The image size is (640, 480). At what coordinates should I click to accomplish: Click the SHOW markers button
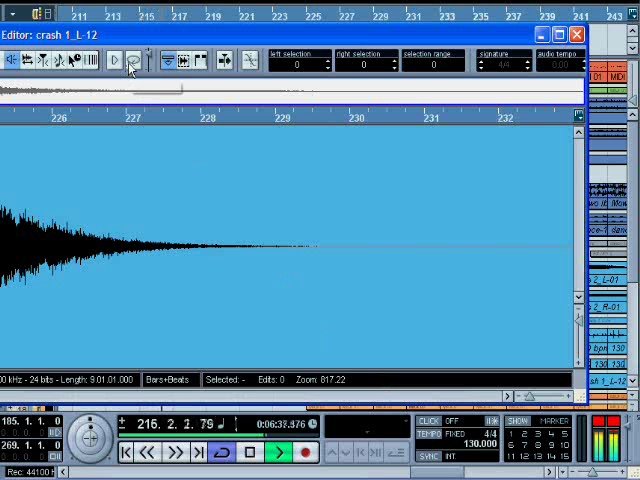coord(518,421)
